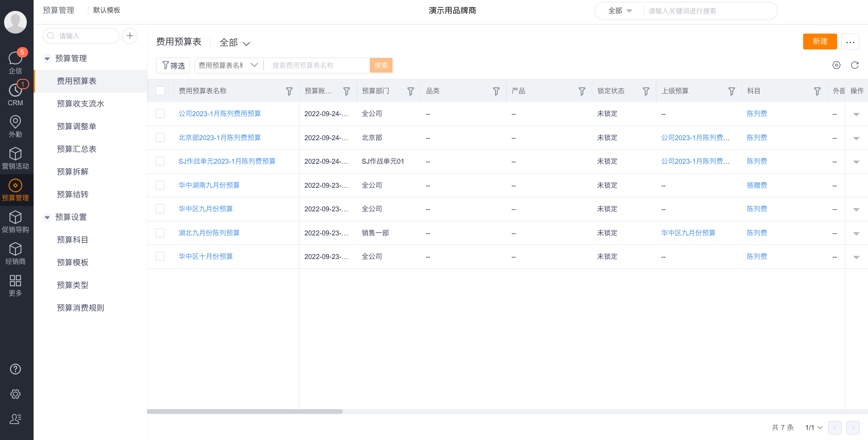Open the 费用预算表名称 search field dropdown

point(228,65)
